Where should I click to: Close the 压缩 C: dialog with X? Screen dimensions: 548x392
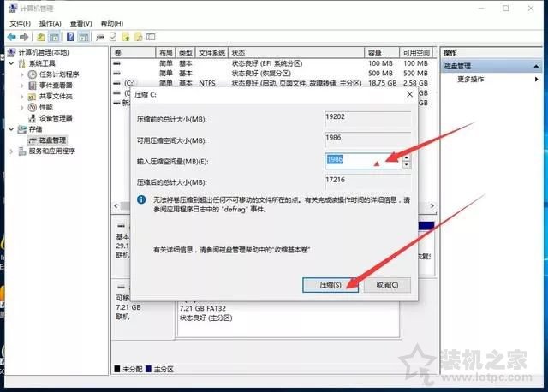(x=408, y=96)
